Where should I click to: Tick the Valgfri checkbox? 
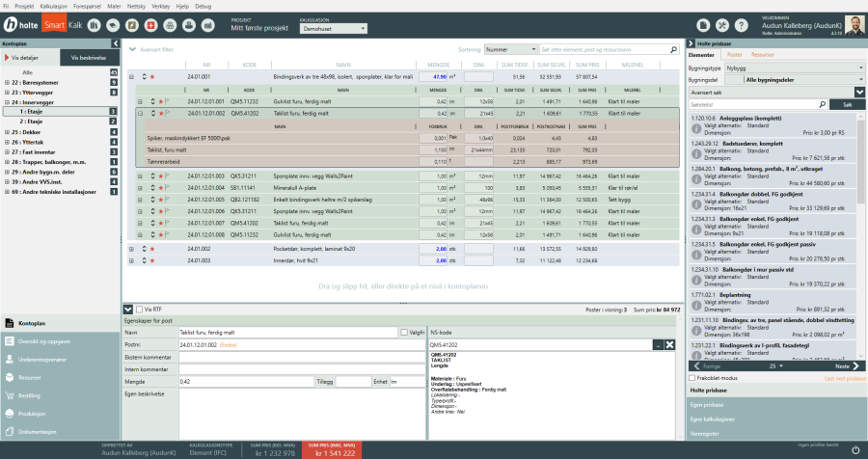(x=404, y=333)
